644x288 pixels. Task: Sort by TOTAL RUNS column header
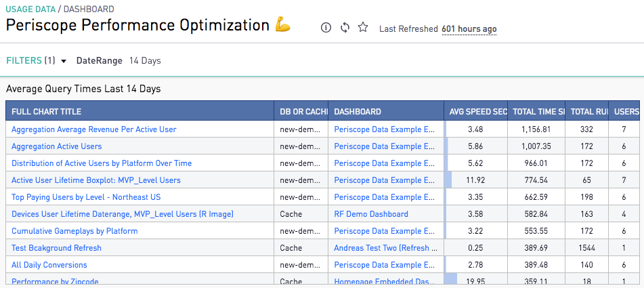click(x=587, y=111)
